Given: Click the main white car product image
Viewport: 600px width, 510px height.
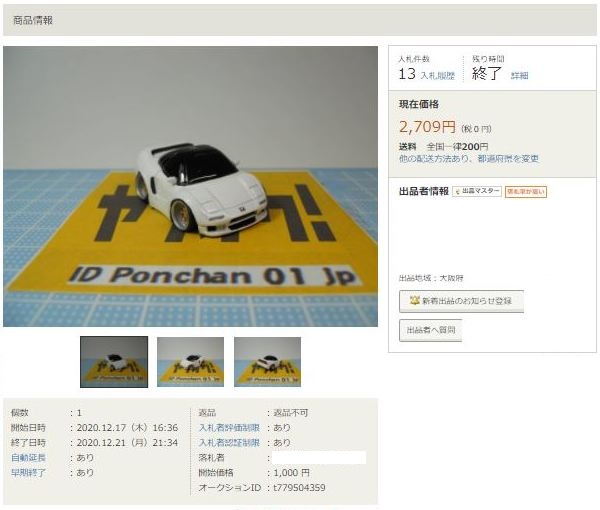Looking at the screenshot, I should [191, 187].
